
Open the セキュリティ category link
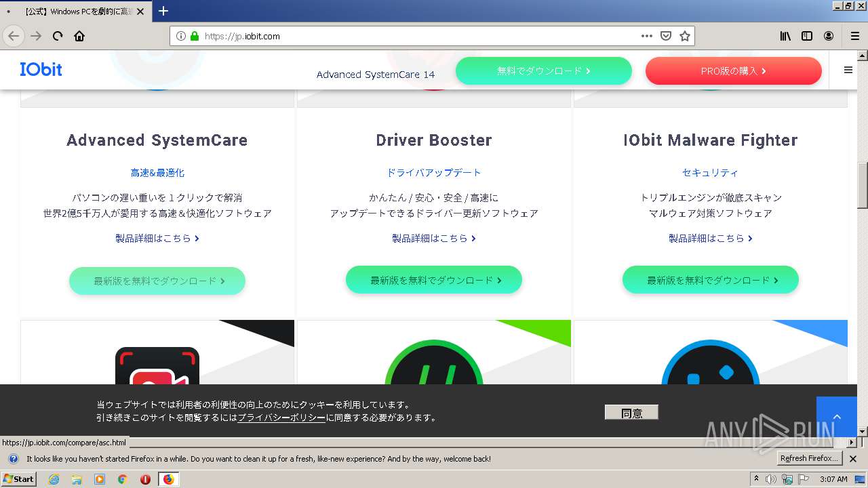click(x=711, y=173)
